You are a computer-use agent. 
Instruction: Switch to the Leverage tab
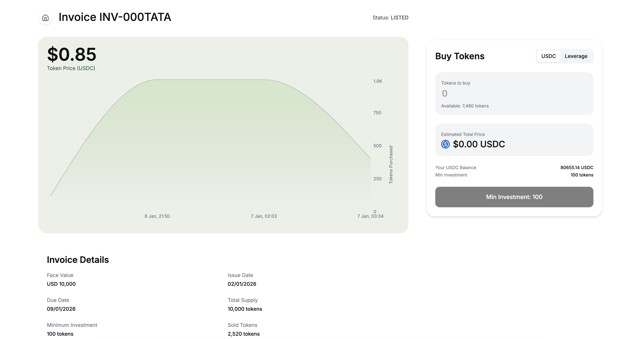[x=576, y=56]
